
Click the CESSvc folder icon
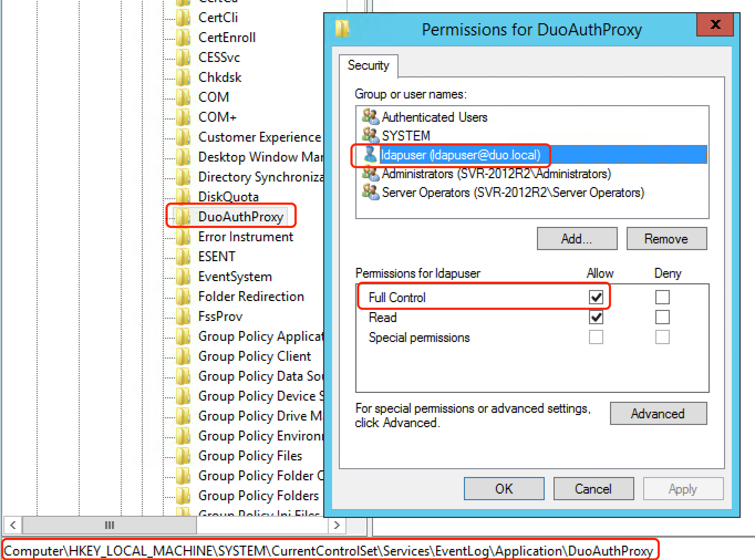pyautogui.click(x=183, y=58)
